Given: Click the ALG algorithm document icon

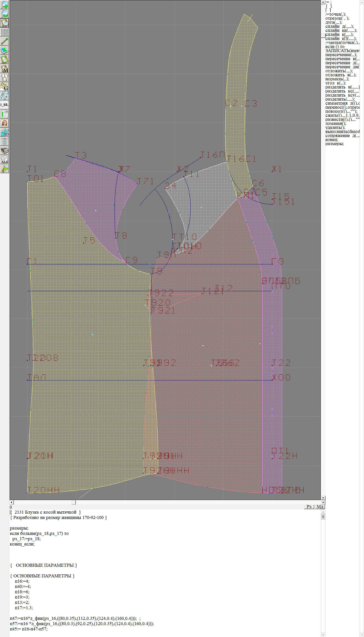Looking at the screenshot, I should (5, 160).
